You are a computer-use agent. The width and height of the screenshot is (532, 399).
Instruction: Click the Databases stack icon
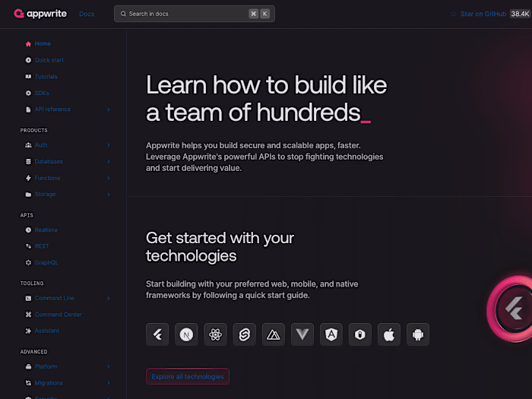pyautogui.click(x=28, y=161)
